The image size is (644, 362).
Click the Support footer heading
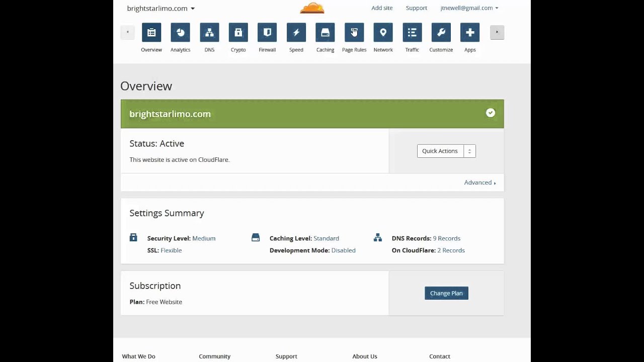[x=286, y=356]
